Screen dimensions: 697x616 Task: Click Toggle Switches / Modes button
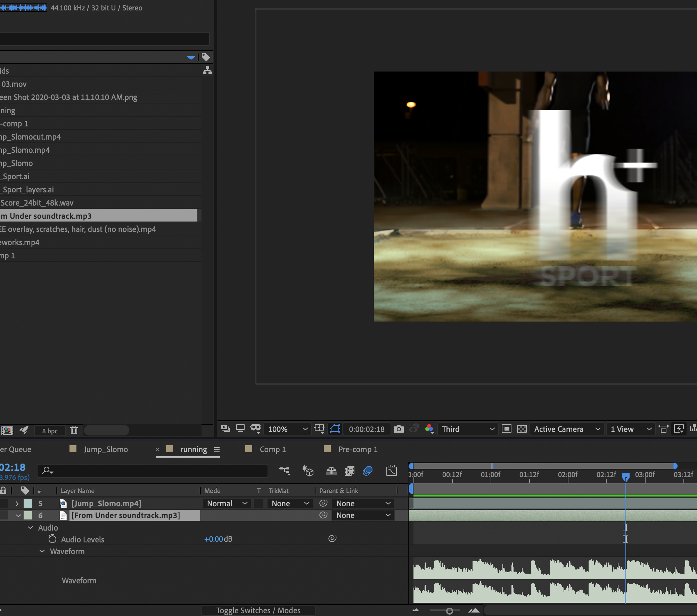[258, 610]
